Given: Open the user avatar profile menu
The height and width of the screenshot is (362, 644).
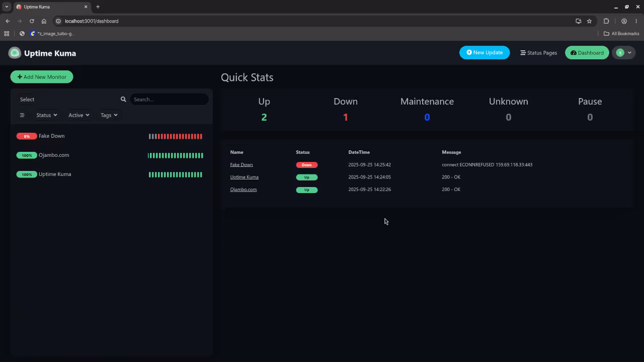Looking at the screenshot, I should [x=624, y=53].
